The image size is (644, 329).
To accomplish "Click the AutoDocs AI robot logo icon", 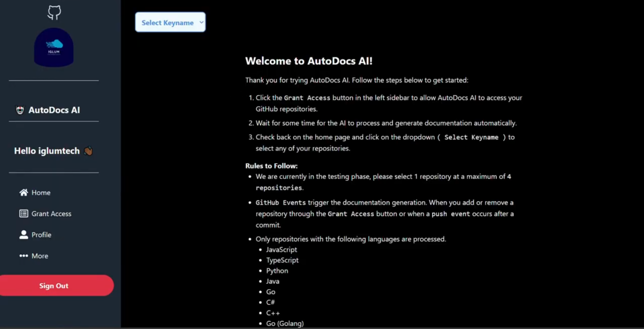I will pyautogui.click(x=20, y=110).
